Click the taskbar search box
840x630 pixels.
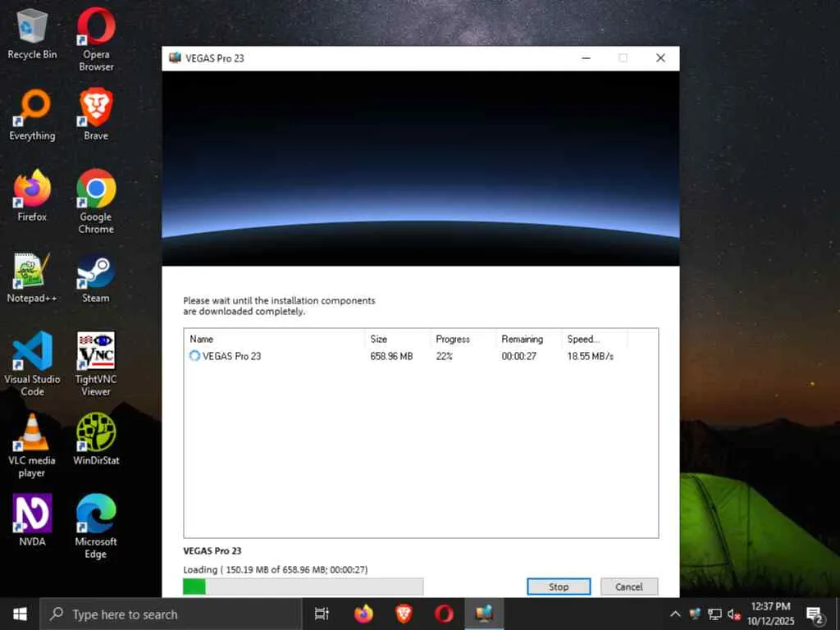(171, 614)
